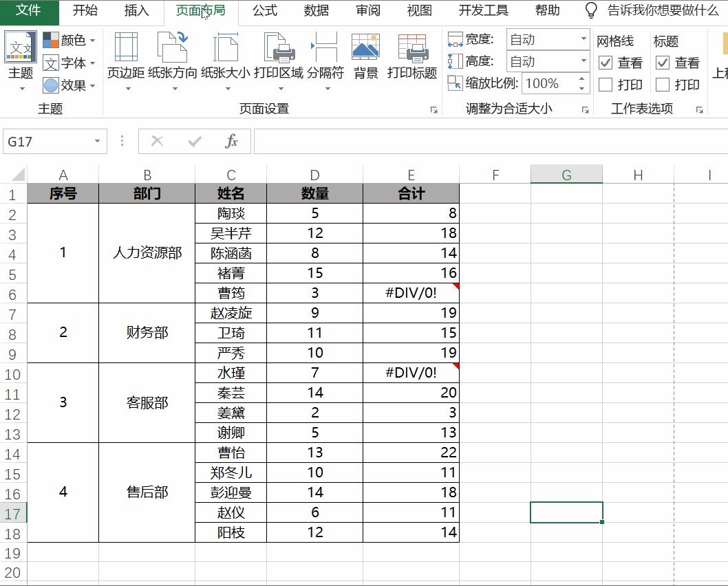
Task: Enable 打印 for gridlines
Action: (606, 84)
